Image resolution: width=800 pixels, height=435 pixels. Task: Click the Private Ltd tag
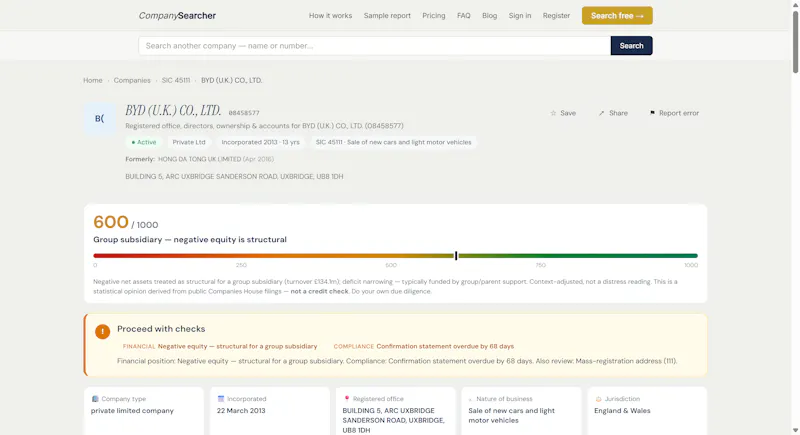point(189,142)
